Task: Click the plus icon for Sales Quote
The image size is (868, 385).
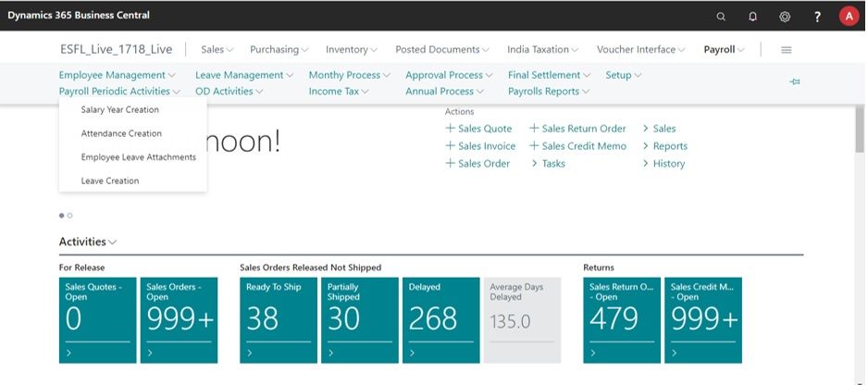Action: point(450,129)
